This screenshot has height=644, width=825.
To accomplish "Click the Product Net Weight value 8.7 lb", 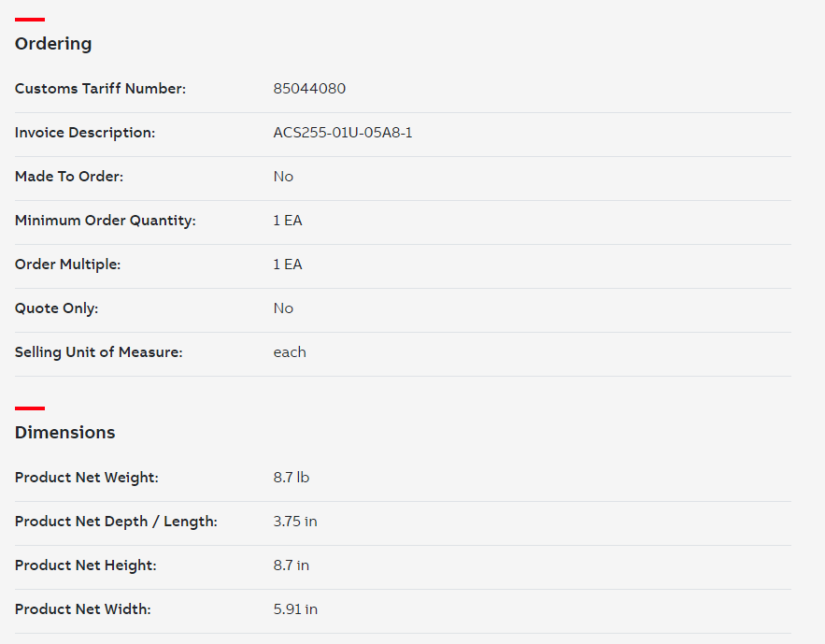I will [x=291, y=478].
